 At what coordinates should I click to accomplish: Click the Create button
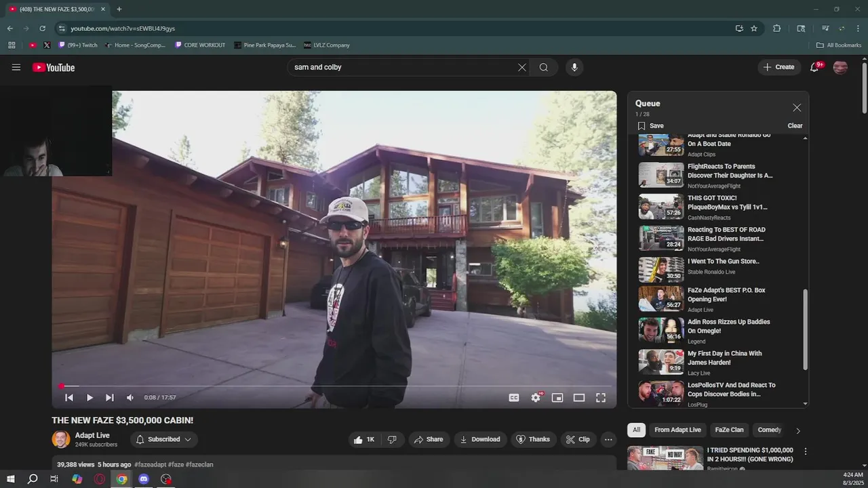coord(778,67)
